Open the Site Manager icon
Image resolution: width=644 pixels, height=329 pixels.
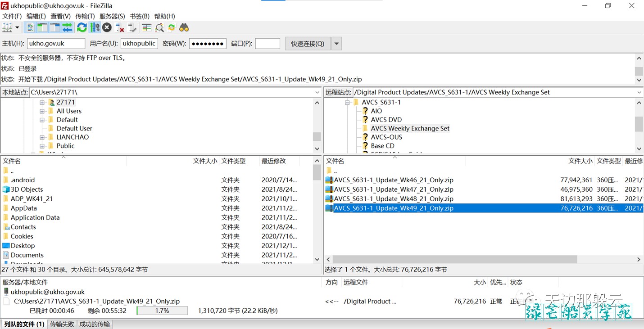pyautogui.click(x=8, y=27)
